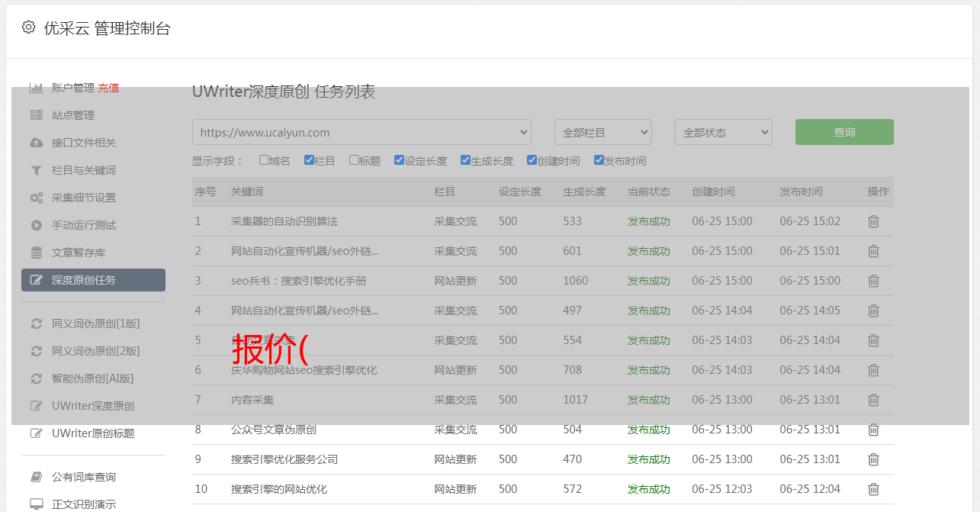980x512 pixels.
Task: Open 手动运行测试 in the sidebar
Action: [84, 225]
